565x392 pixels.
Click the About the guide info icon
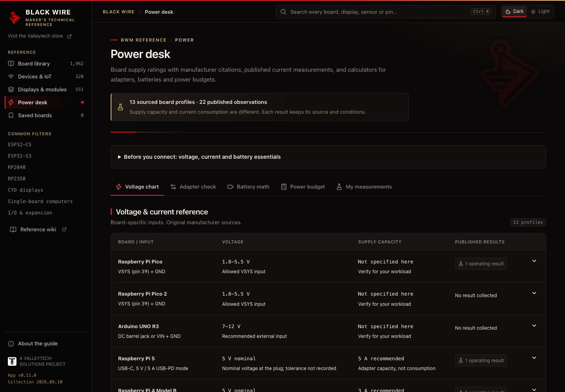point(11,344)
